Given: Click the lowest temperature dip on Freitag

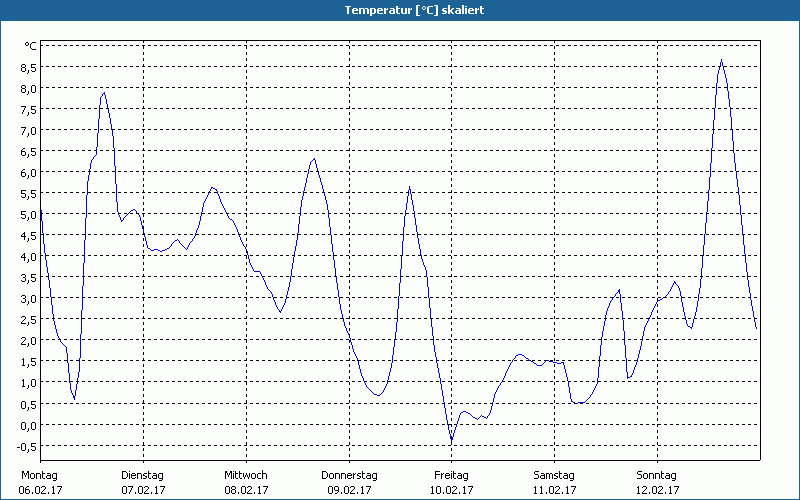Looking at the screenshot, I should pos(451,441).
